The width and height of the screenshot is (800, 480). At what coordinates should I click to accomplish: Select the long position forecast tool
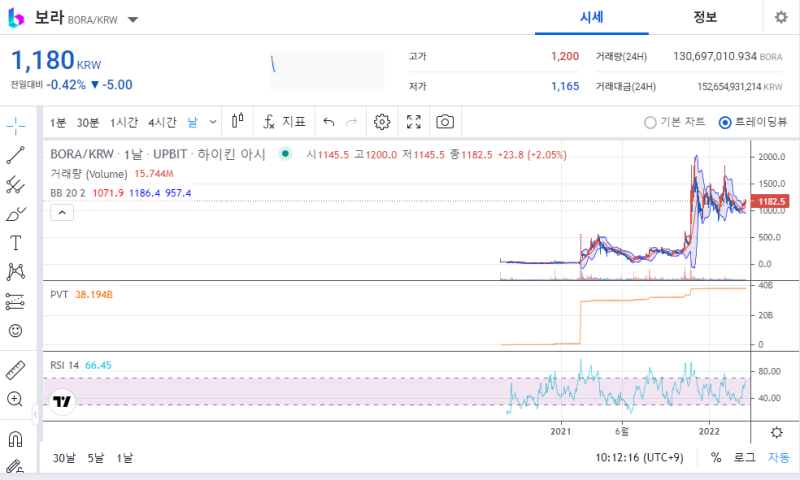tap(16, 301)
